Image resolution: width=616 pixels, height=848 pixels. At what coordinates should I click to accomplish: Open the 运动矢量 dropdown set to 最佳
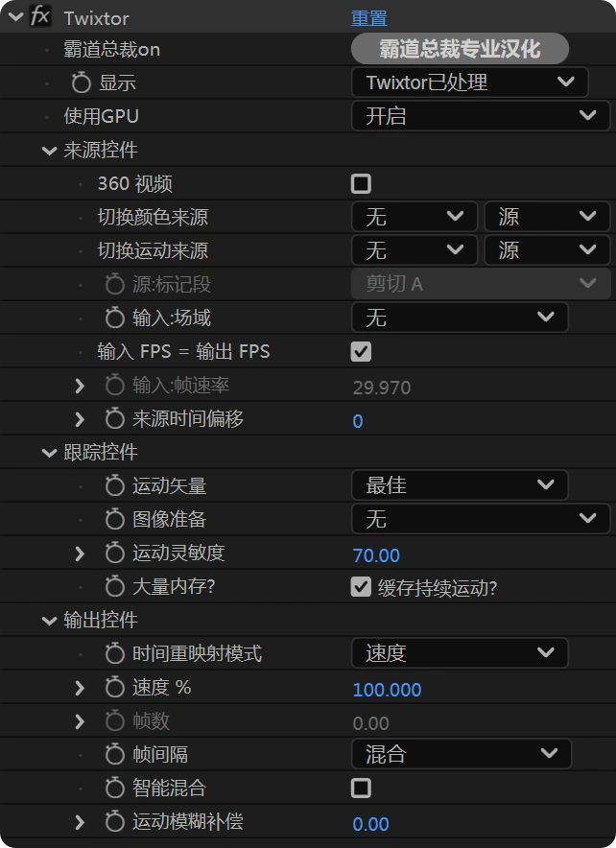(x=460, y=485)
